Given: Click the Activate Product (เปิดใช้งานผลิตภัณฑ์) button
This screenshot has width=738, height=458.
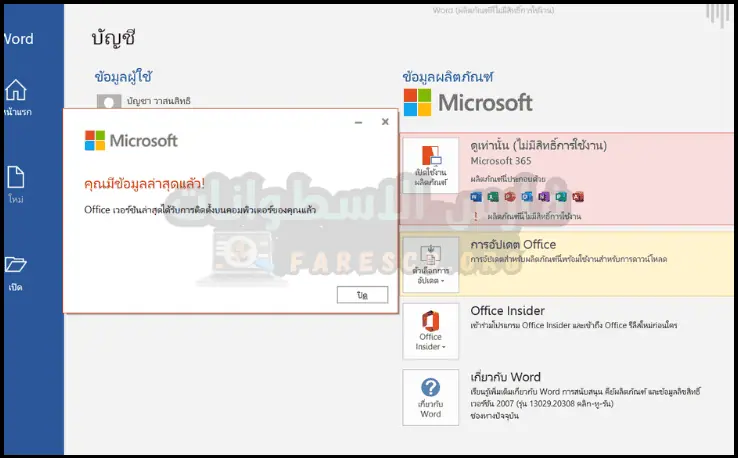Looking at the screenshot, I should 431,165.
